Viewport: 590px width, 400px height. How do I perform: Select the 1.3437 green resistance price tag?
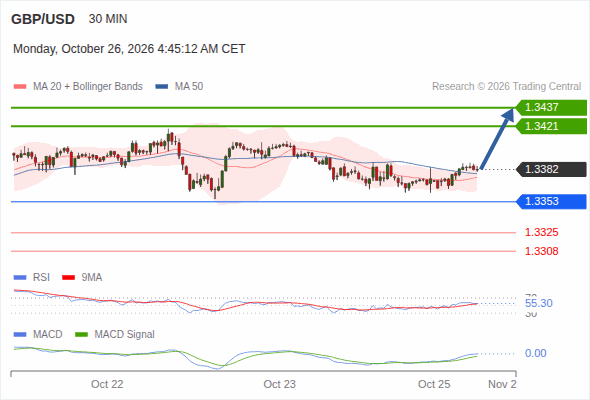point(551,108)
